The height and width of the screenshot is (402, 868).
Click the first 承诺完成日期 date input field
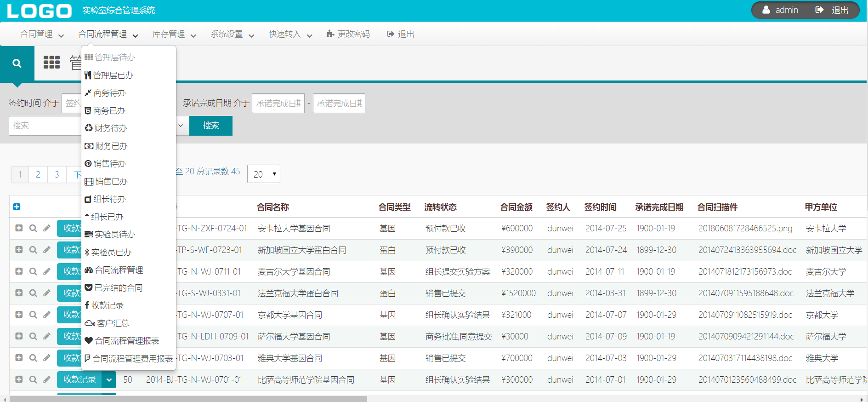tap(278, 103)
